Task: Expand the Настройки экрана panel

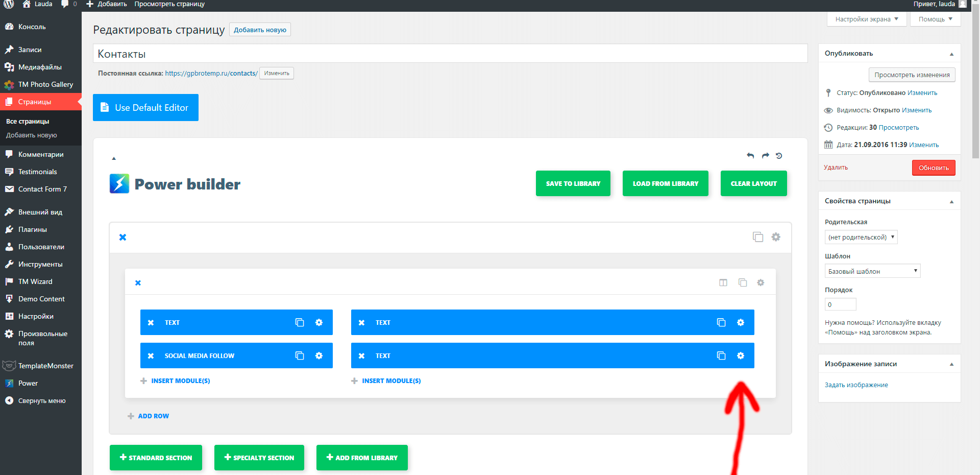Action: 867,19
